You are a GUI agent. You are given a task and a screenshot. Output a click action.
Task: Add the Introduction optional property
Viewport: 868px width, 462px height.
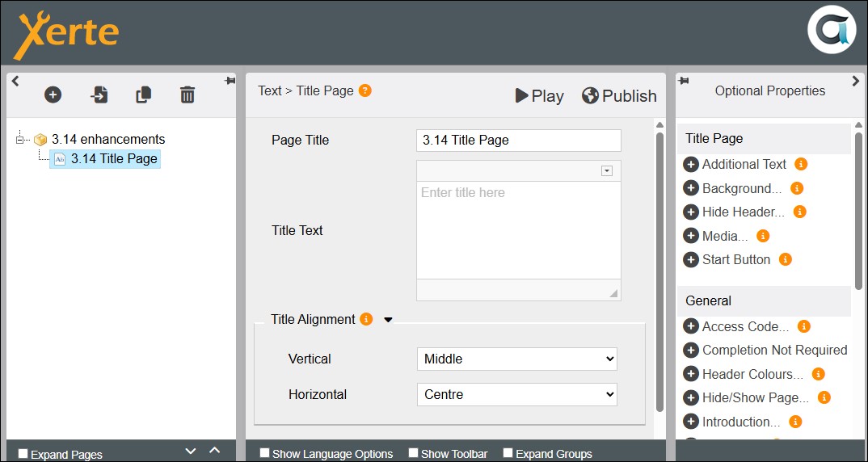point(691,422)
